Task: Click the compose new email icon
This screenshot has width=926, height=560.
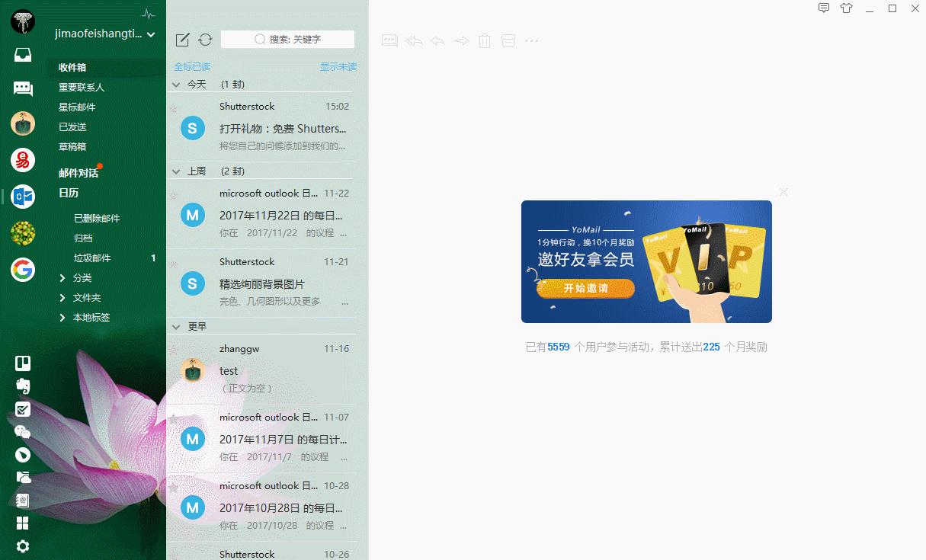Action: pyautogui.click(x=183, y=39)
